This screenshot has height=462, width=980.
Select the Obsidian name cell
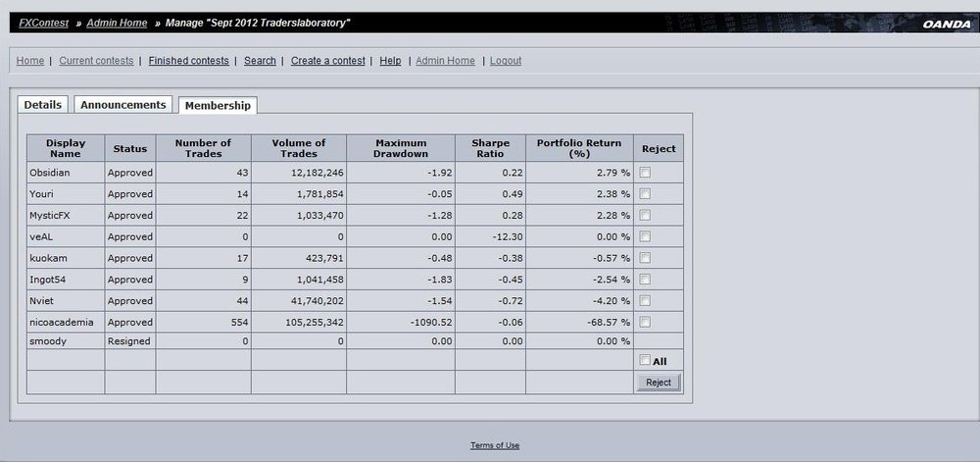point(66,173)
